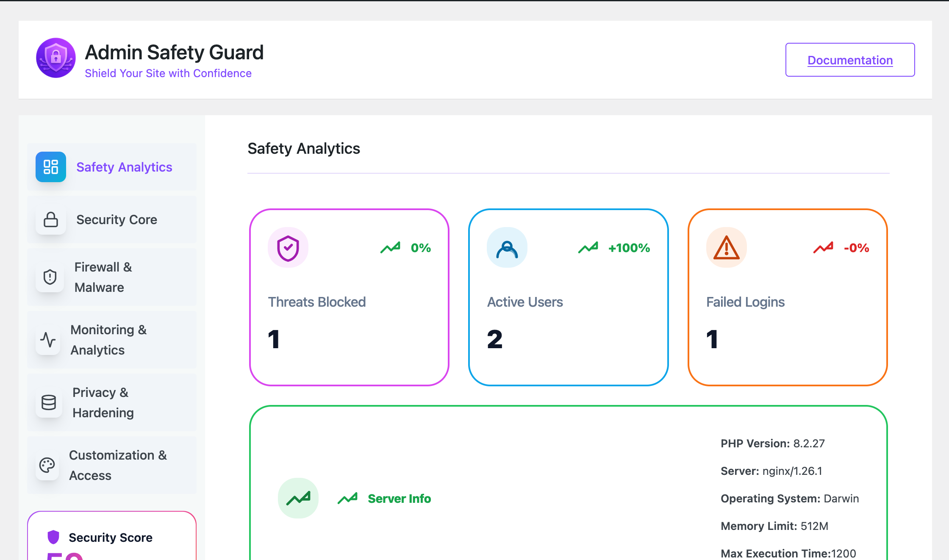
Task: Click the purple Security Score shield icon
Action: (x=53, y=537)
